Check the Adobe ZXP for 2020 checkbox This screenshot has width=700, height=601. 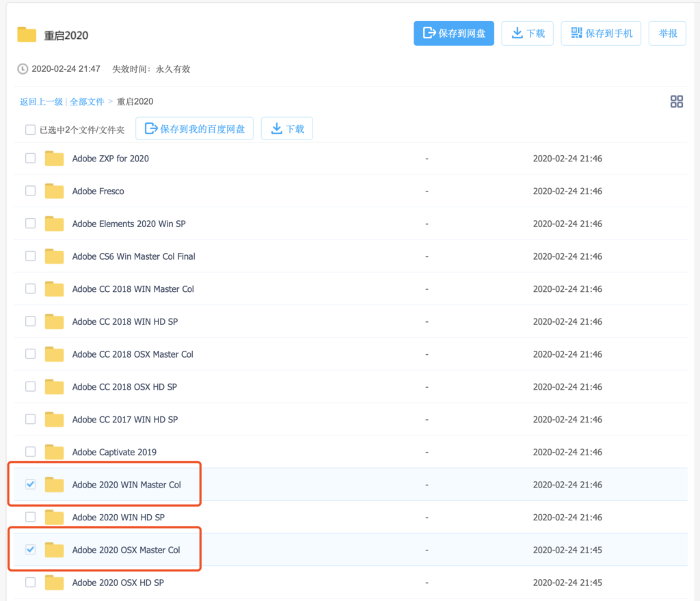point(30,159)
